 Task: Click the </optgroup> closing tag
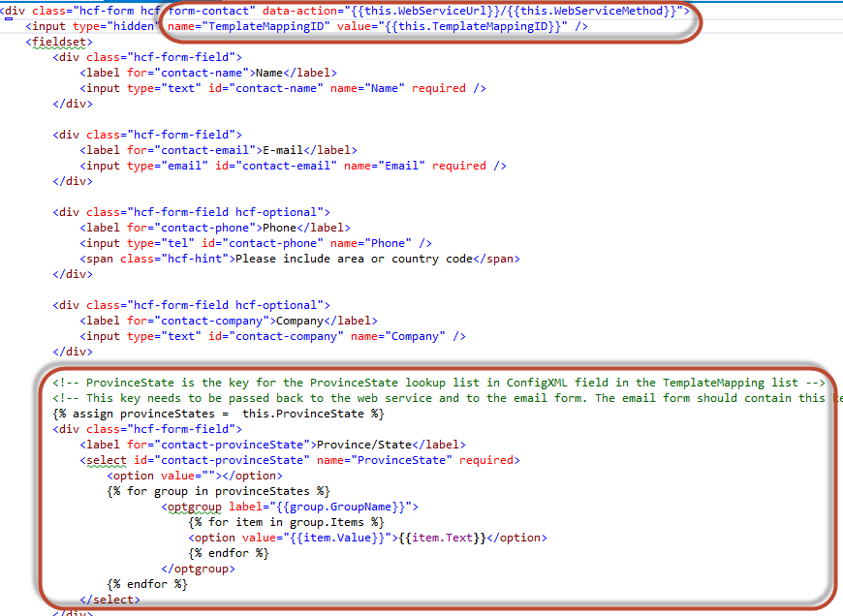(x=198, y=569)
